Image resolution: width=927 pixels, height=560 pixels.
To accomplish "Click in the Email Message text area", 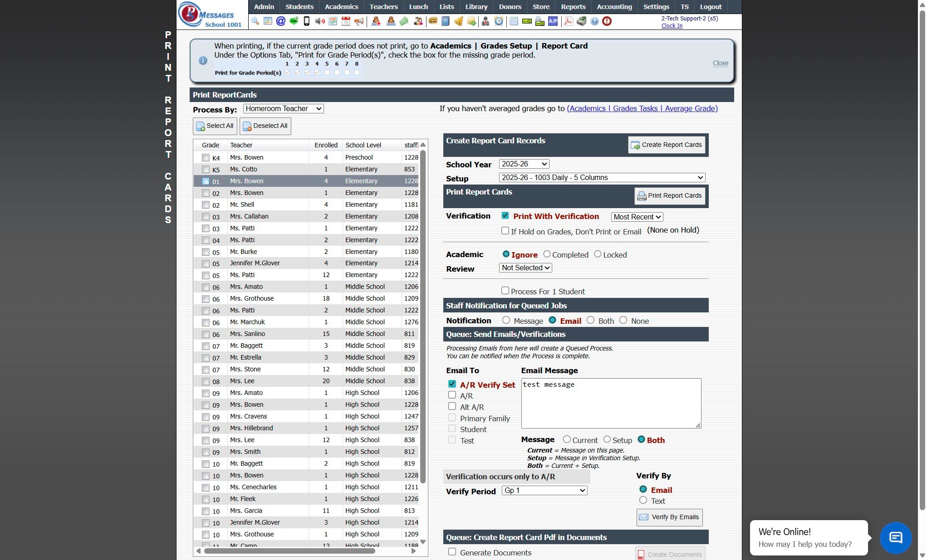I will click(x=611, y=404).
